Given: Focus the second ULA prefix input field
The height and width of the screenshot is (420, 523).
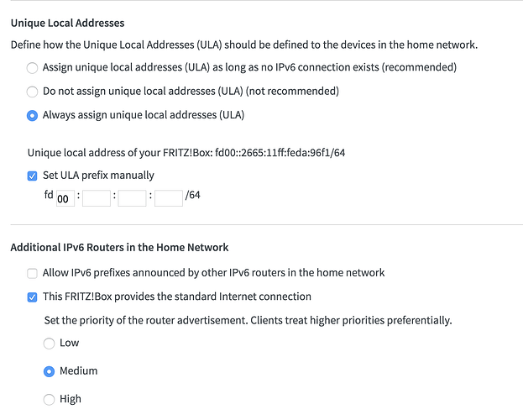Looking at the screenshot, I should coord(97,198).
